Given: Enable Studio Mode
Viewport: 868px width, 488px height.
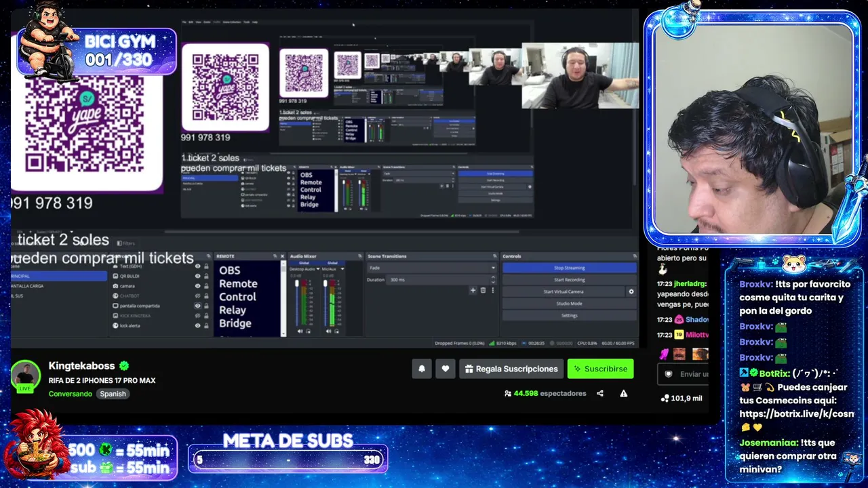Looking at the screenshot, I should 569,303.
